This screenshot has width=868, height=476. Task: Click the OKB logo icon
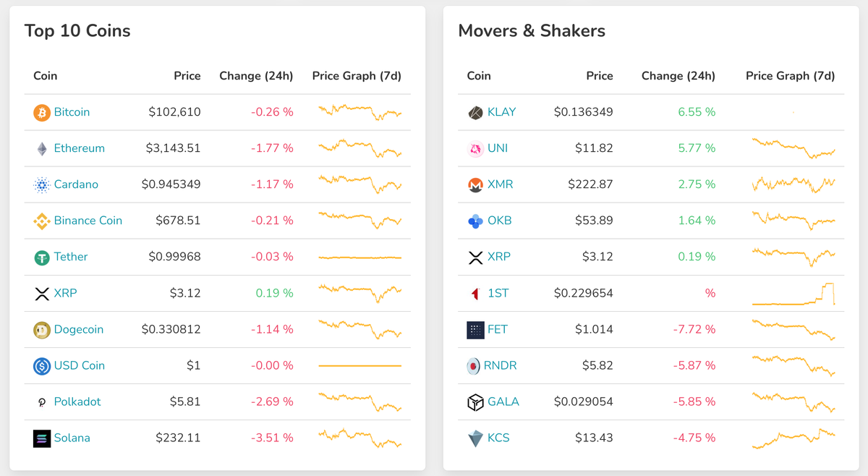click(x=475, y=221)
